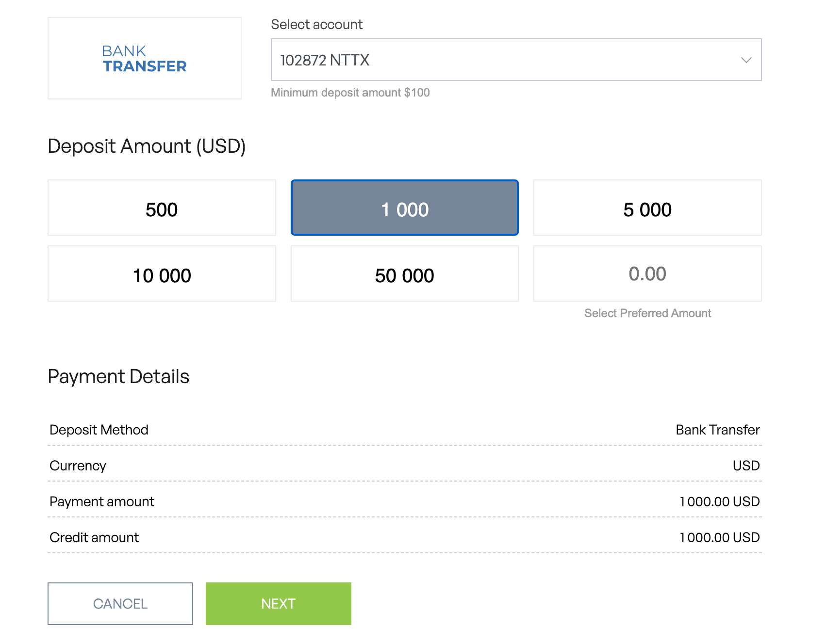Click the Payment amount value 1000.00 USD
The image size is (826, 644).
pos(720,501)
